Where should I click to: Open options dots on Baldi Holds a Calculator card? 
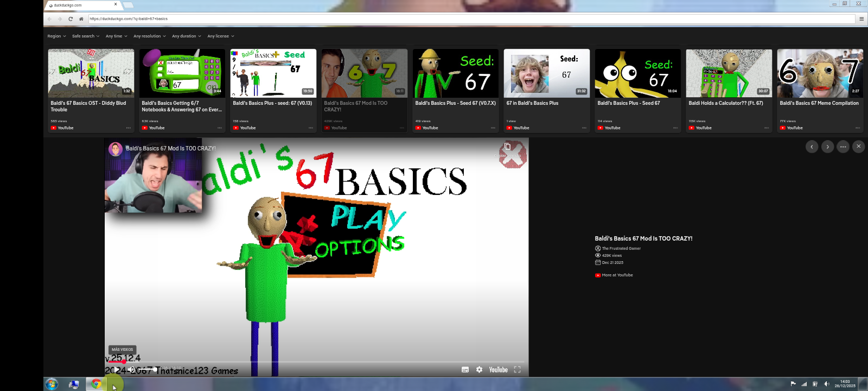click(x=767, y=128)
